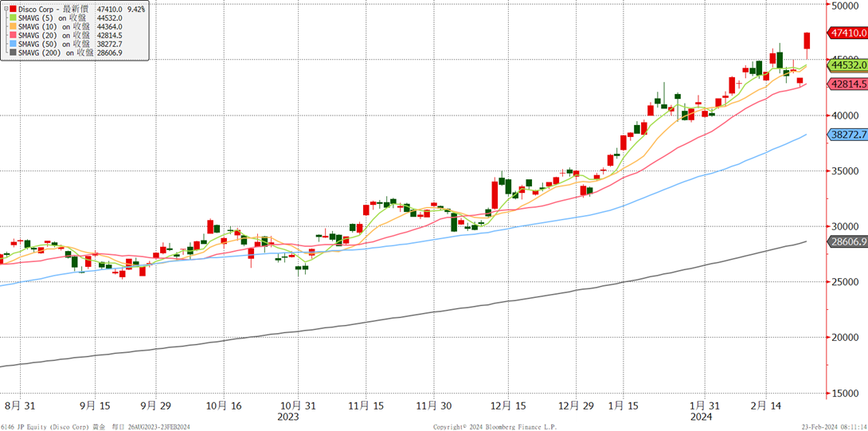The width and height of the screenshot is (868, 431).
Task: Click the '8月 31' date label
Action: (x=19, y=406)
